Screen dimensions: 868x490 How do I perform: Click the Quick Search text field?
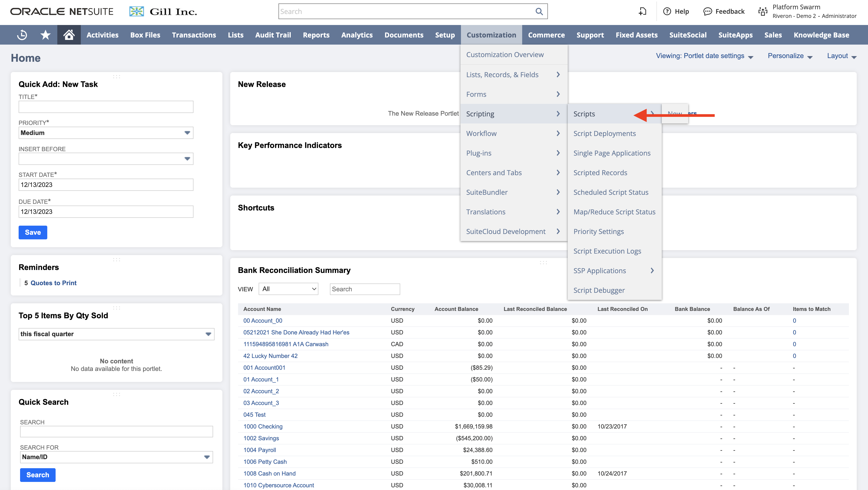[116, 431]
